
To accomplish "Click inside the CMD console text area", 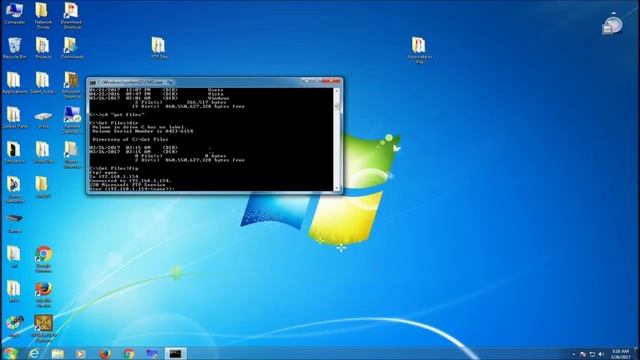I will [211, 139].
